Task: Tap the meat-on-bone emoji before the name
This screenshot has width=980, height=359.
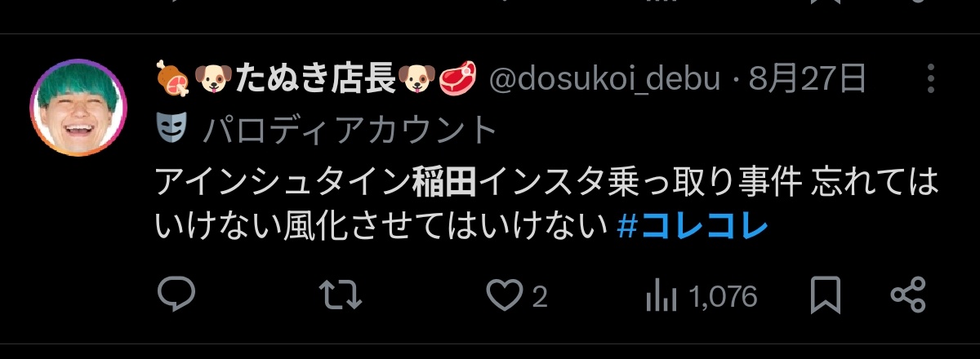Action: [173, 79]
